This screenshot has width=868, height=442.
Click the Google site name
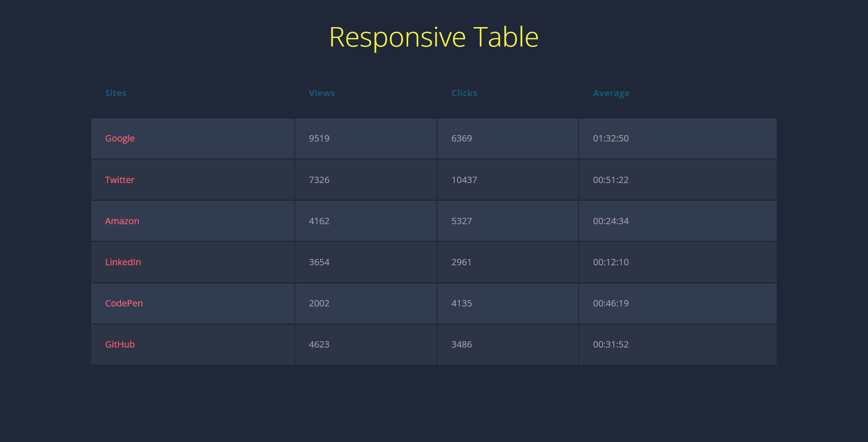[120, 138]
